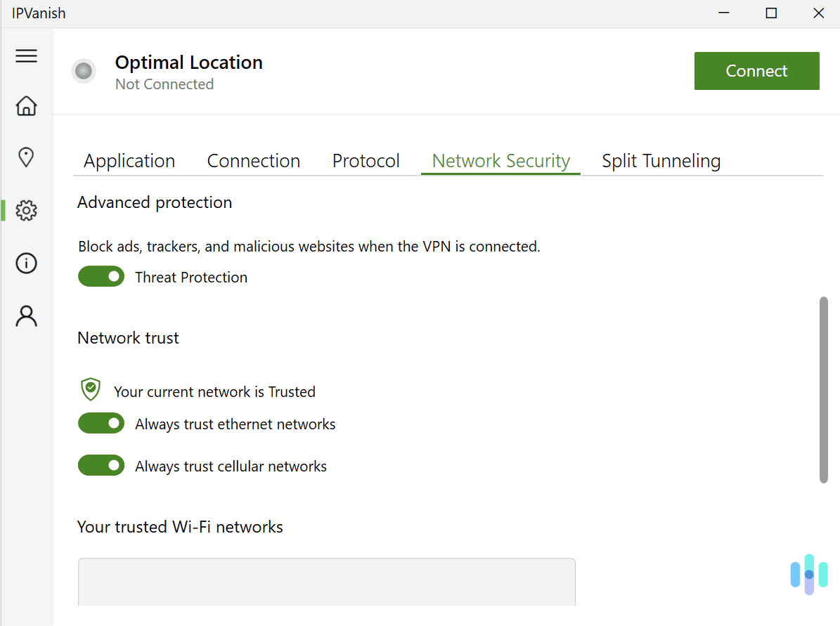This screenshot has height=626, width=840.
Task: Open the Info panel icon
Action: [26, 263]
